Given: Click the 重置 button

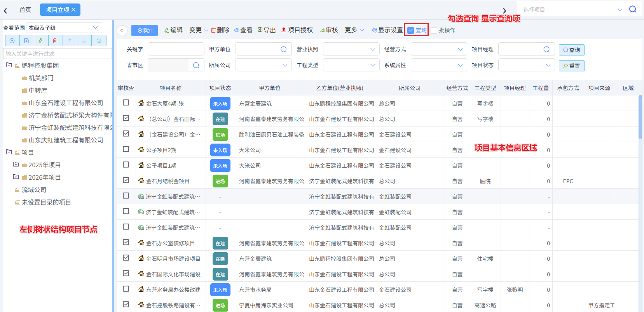Looking at the screenshot, I should point(571,66).
